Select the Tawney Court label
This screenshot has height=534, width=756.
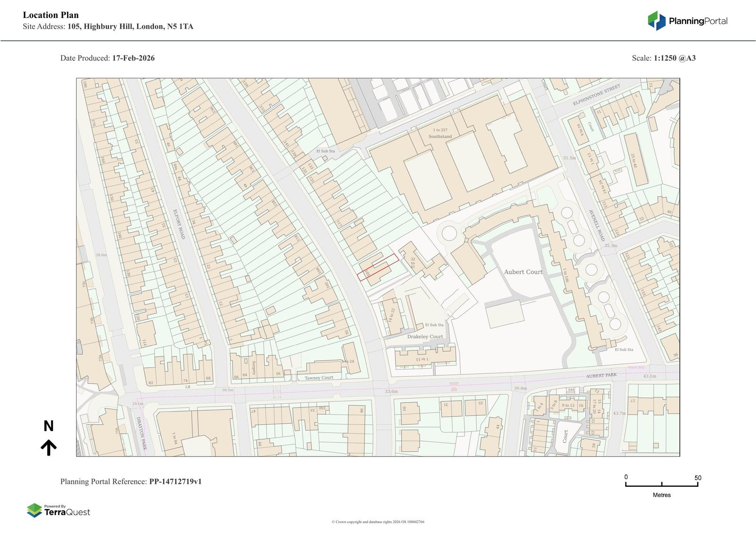click(x=319, y=378)
